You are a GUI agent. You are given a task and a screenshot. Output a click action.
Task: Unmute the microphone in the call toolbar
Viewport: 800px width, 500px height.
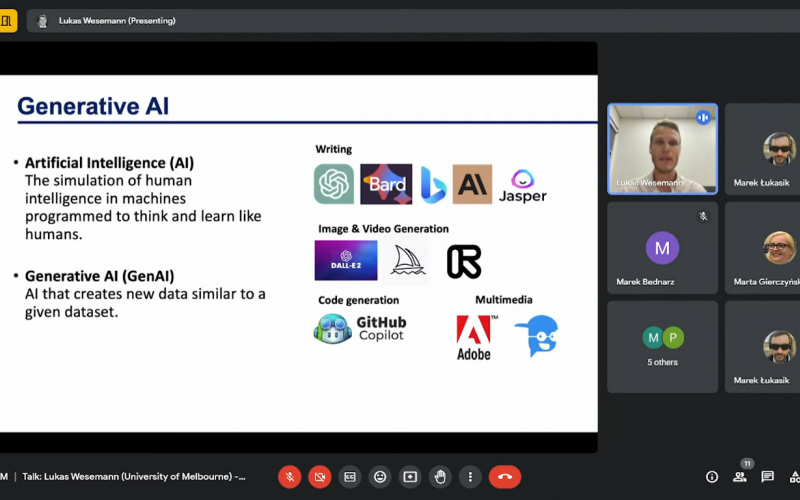point(290,477)
